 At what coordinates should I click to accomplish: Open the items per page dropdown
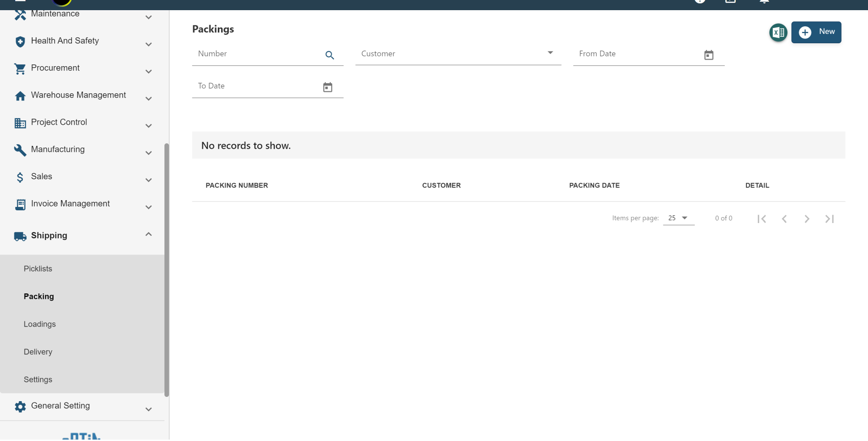pyautogui.click(x=679, y=218)
